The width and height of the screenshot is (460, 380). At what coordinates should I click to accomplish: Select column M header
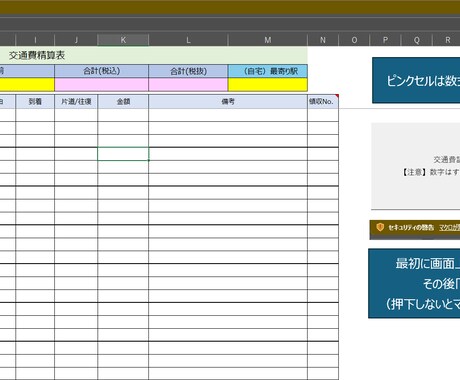pyautogui.click(x=268, y=40)
